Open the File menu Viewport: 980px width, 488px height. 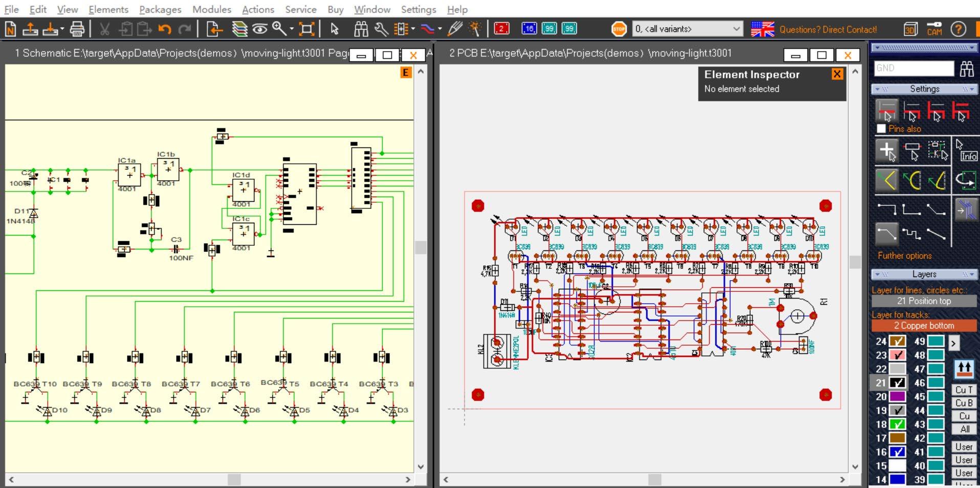[x=11, y=9]
